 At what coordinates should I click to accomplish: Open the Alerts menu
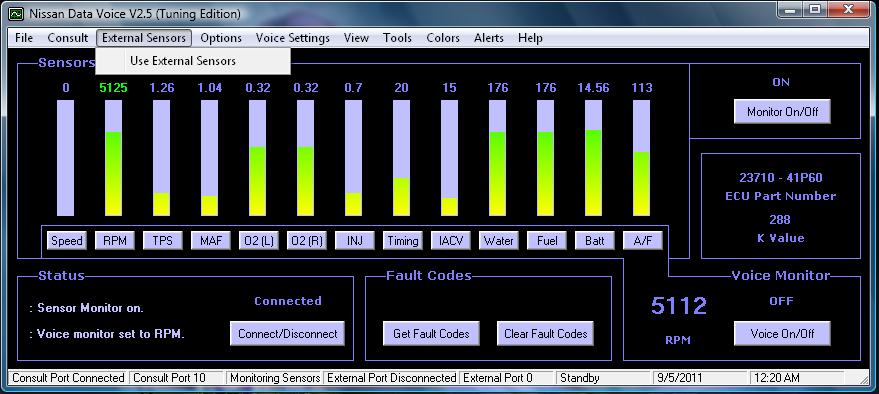(489, 38)
